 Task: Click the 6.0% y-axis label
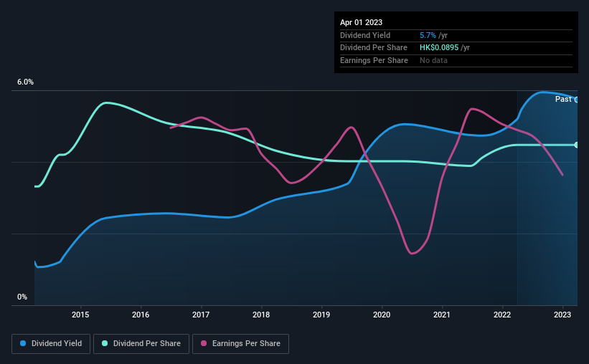pos(26,82)
